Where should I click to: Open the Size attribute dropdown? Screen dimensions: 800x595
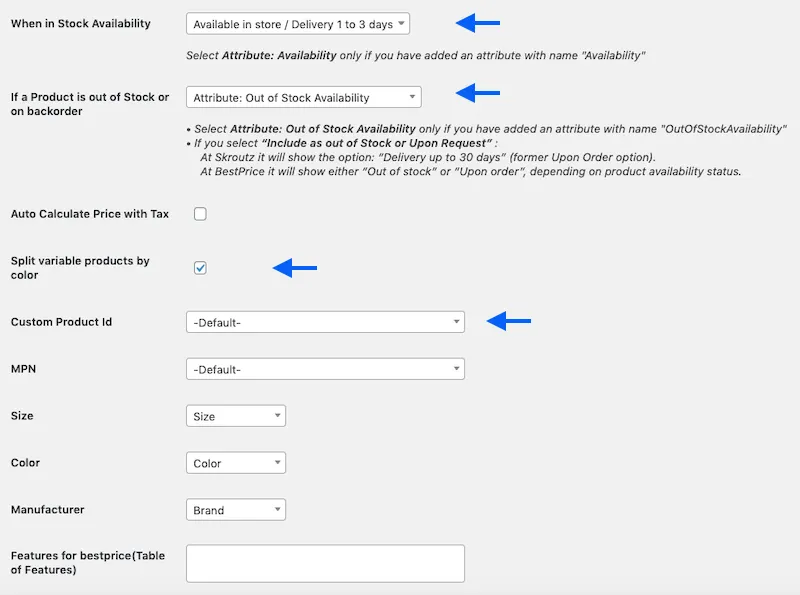point(236,416)
